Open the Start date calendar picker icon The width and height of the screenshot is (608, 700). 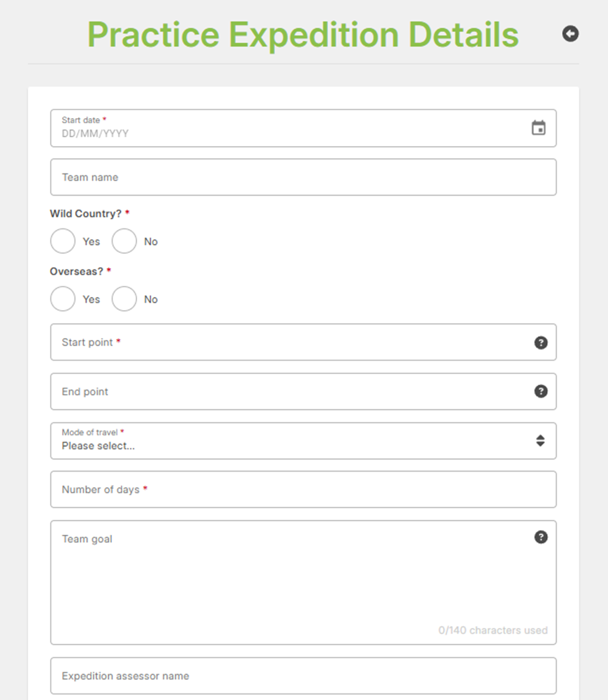click(538, 128)
